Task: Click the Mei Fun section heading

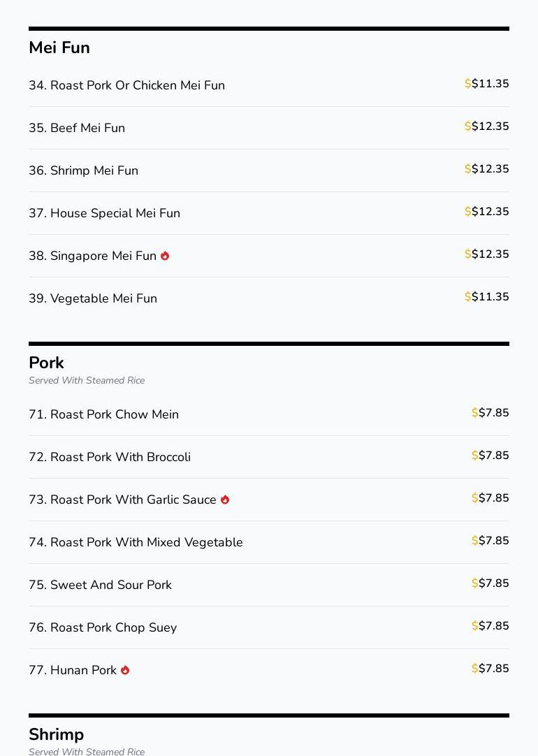Action: pos(59,48)
